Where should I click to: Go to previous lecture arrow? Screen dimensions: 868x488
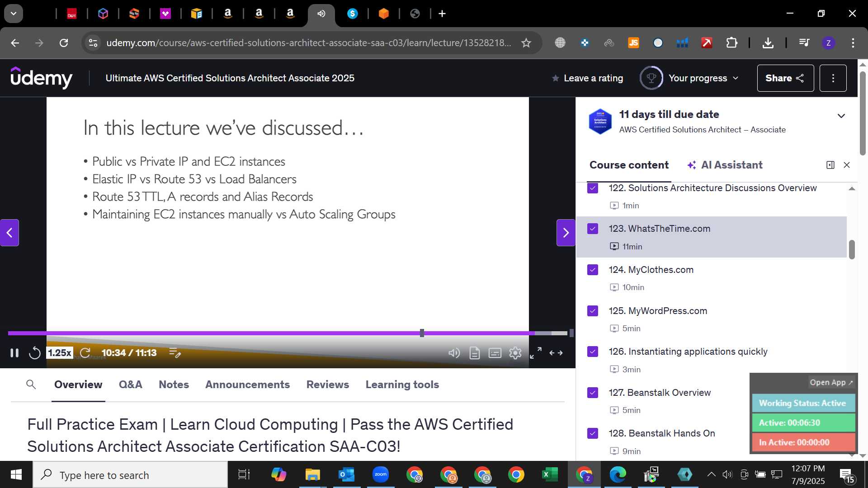tap(9, 233)
